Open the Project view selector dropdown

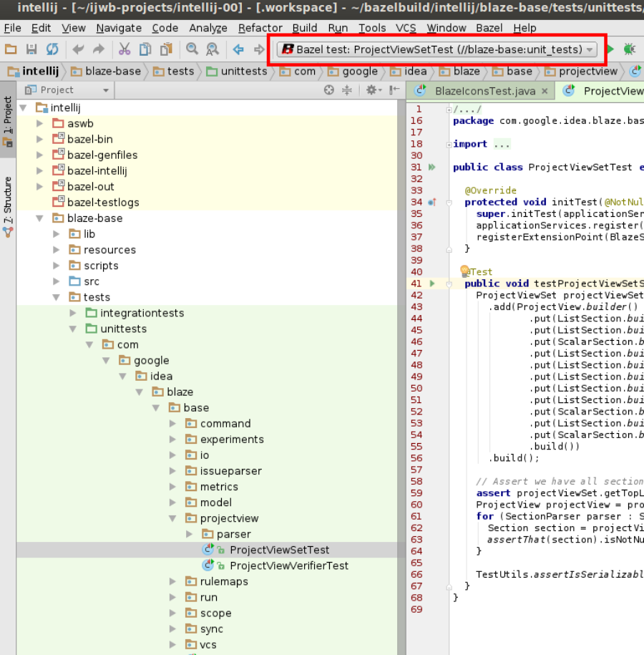106,90
